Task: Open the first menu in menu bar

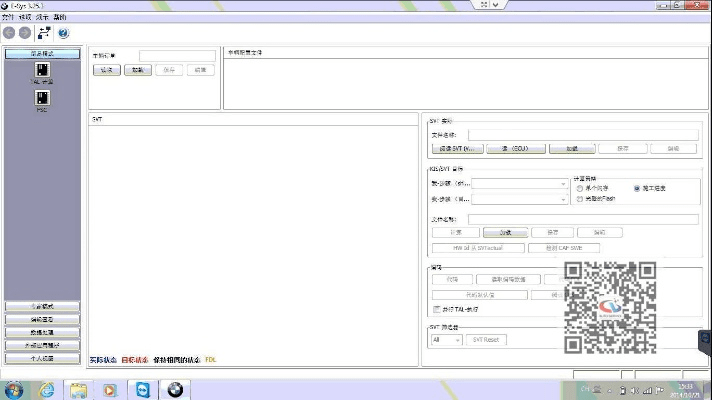Action: point(8,17)
